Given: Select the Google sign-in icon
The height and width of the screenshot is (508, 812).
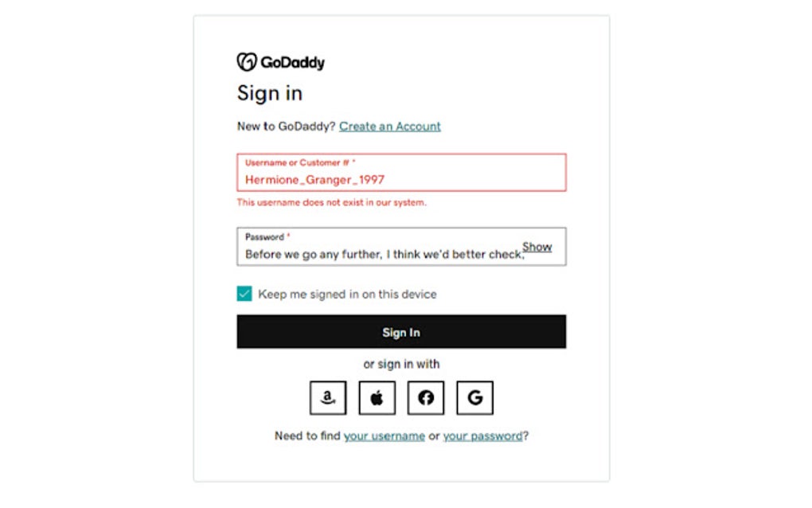Looking at the screenshot, I should point(474,397).
